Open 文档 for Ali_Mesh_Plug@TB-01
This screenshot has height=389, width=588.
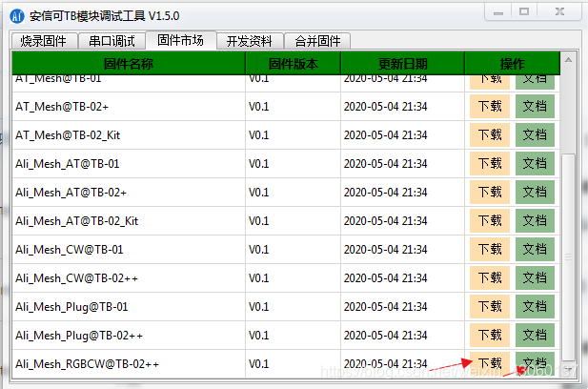pos(535,306)
